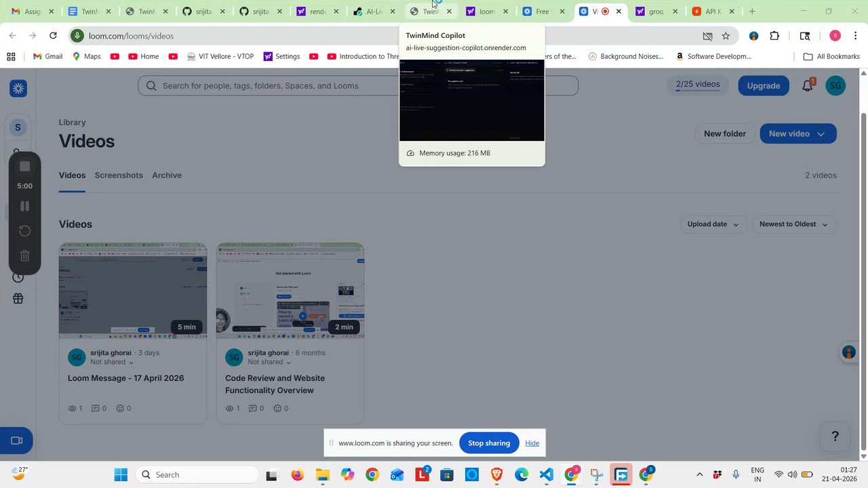Open the Loom Message - 17 April 2026 thumbnail
Image resolution: width=868 pixels, height=488 pixels.
pyautogui.click(x=133, y=291)
